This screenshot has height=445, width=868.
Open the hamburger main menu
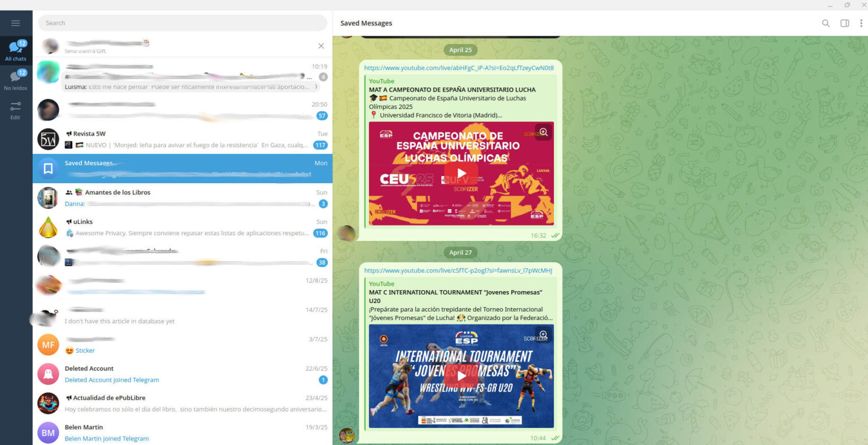pyautogui.click(x=16, y=23)
